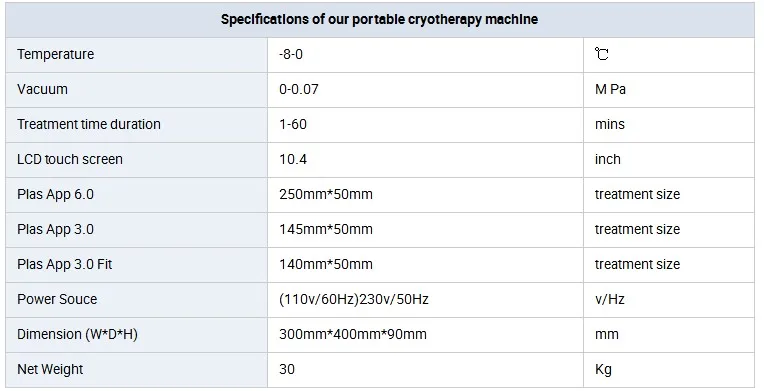Click the 0-0.07 vacuum value

(299, 89)
